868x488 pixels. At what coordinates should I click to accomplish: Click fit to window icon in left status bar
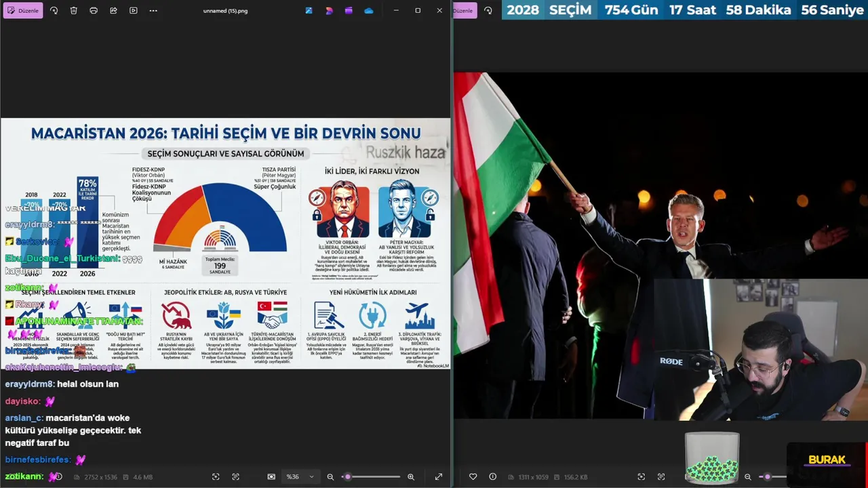(x=216, y=476)
